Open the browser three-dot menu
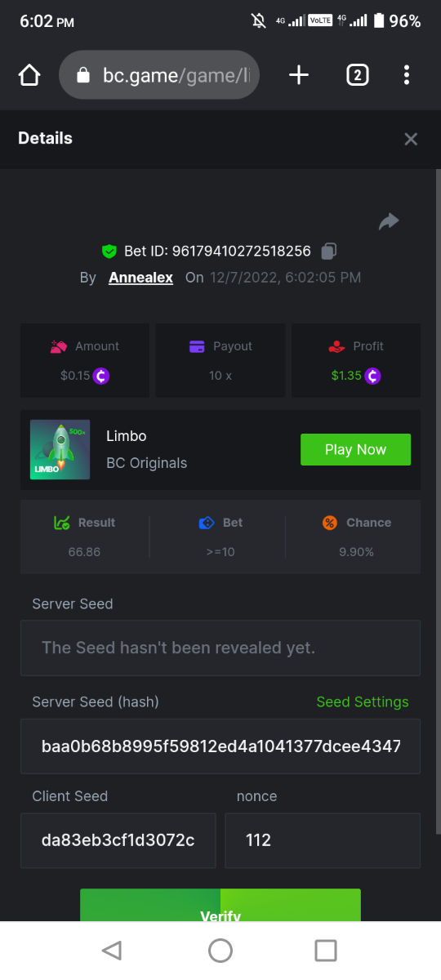Screen dimensions: 441x980 point(407,75)
